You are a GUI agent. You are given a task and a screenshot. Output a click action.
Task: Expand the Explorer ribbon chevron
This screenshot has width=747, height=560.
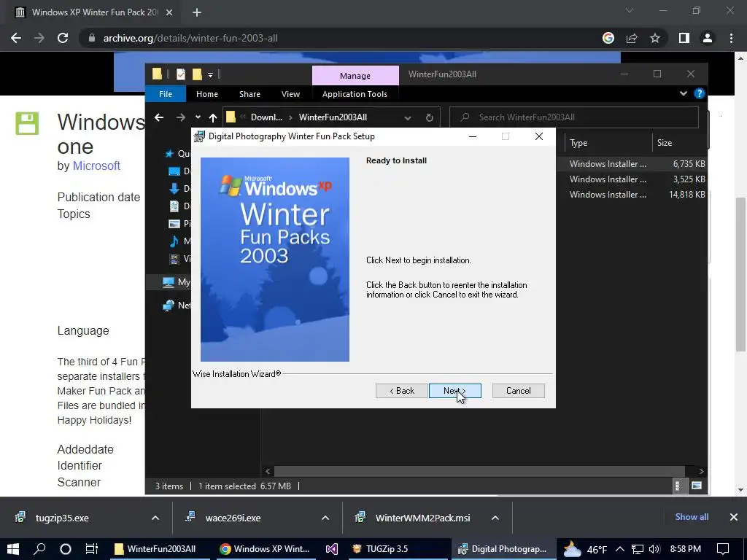683,93
